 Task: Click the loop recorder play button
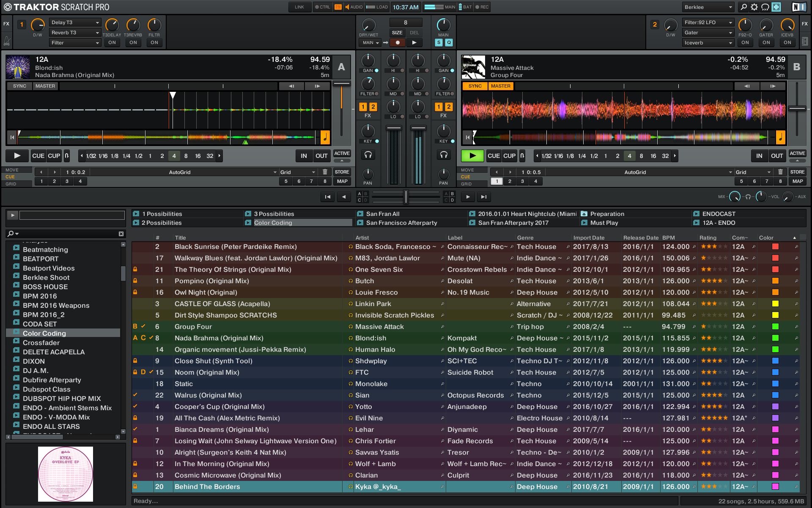pos(414,42)
